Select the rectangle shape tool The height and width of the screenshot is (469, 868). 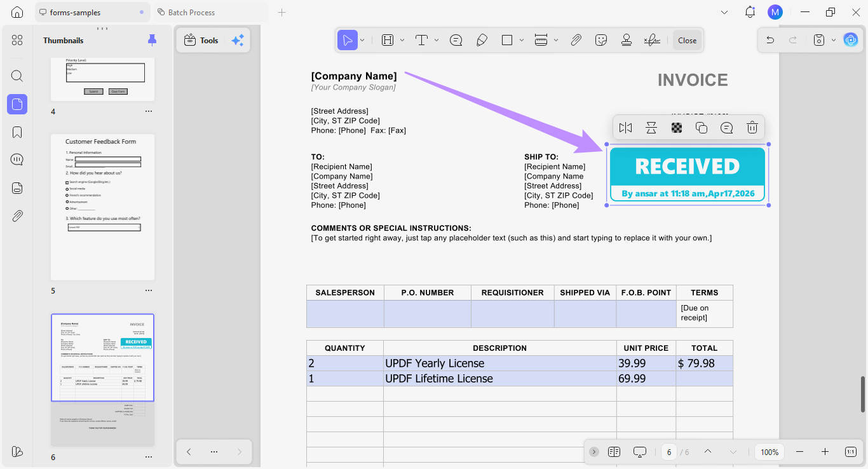pyautogui.click(x=507, y=40)
